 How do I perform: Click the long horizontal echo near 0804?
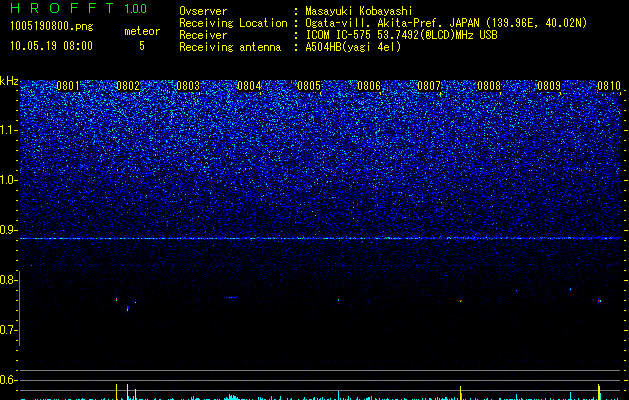tap(231, 297)
